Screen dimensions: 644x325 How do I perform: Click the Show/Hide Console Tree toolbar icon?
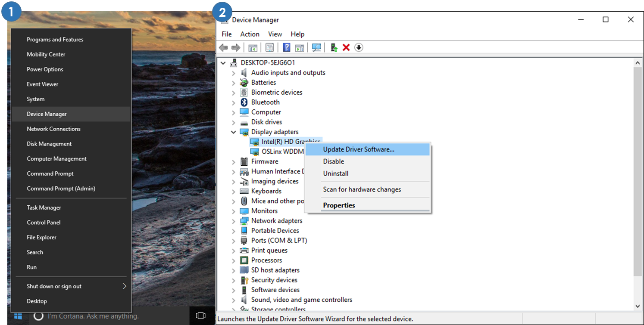point(253,47)
